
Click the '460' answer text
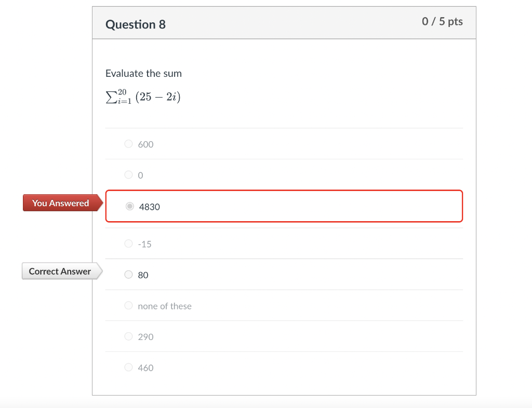(146, 368)
